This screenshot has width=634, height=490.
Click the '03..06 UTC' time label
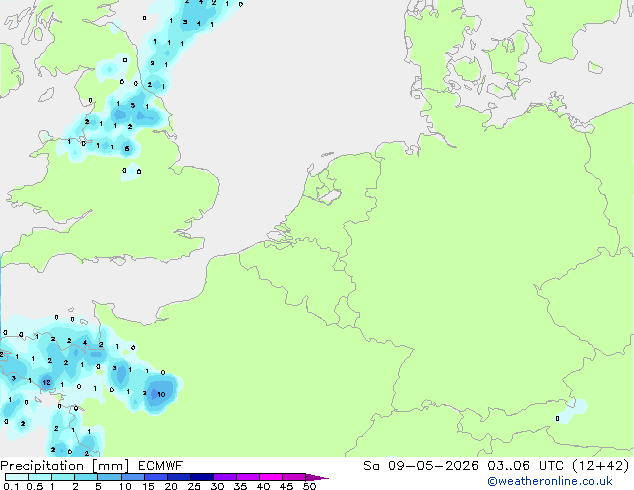point(525,466)
